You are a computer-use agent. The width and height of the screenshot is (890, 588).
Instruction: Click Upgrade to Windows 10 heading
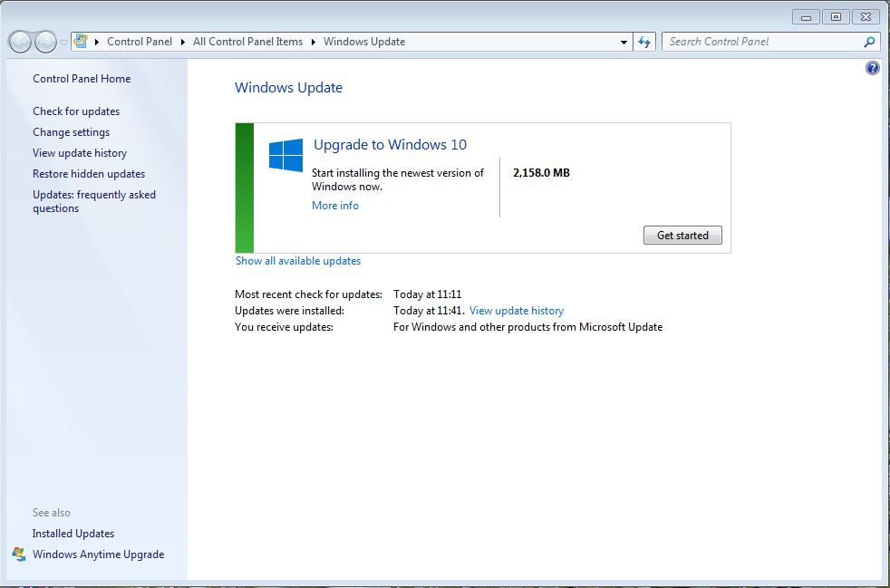(390, 145)
